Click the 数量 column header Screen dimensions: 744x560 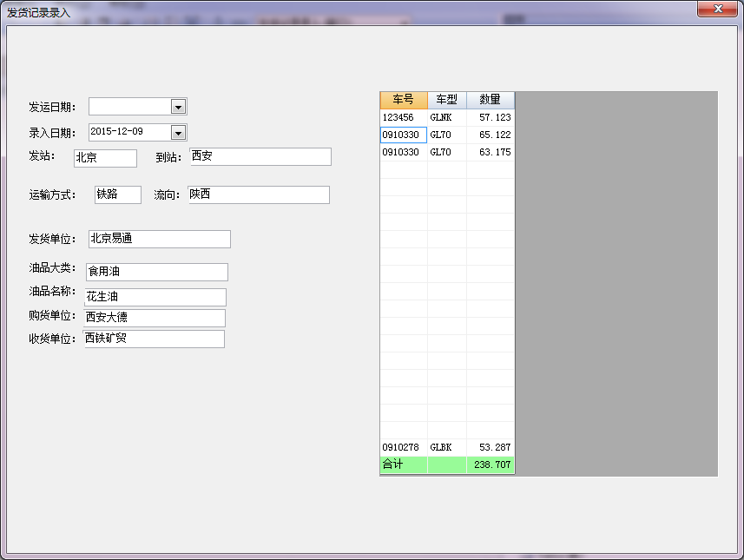pyautogui.click(x=491, y=100)
